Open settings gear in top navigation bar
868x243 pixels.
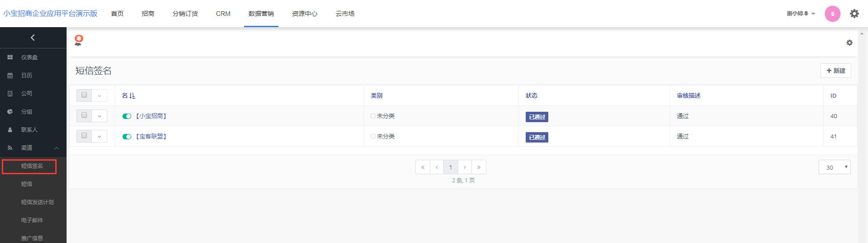pyautogui.click(x=854, y=14)
